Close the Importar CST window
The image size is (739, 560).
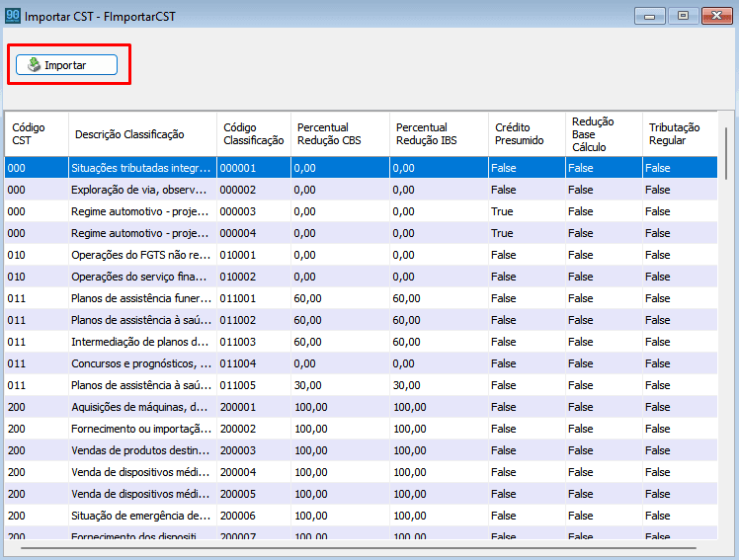(x=716, y=16)
